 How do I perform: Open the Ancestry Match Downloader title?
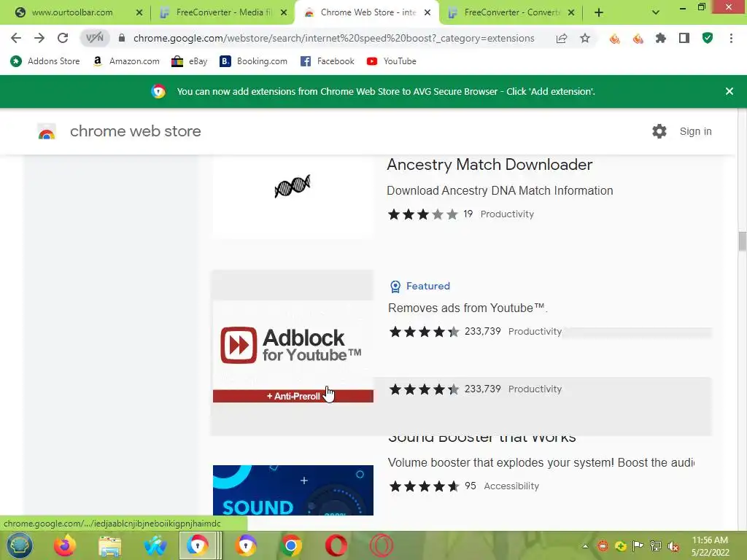[x=489, y=165]
